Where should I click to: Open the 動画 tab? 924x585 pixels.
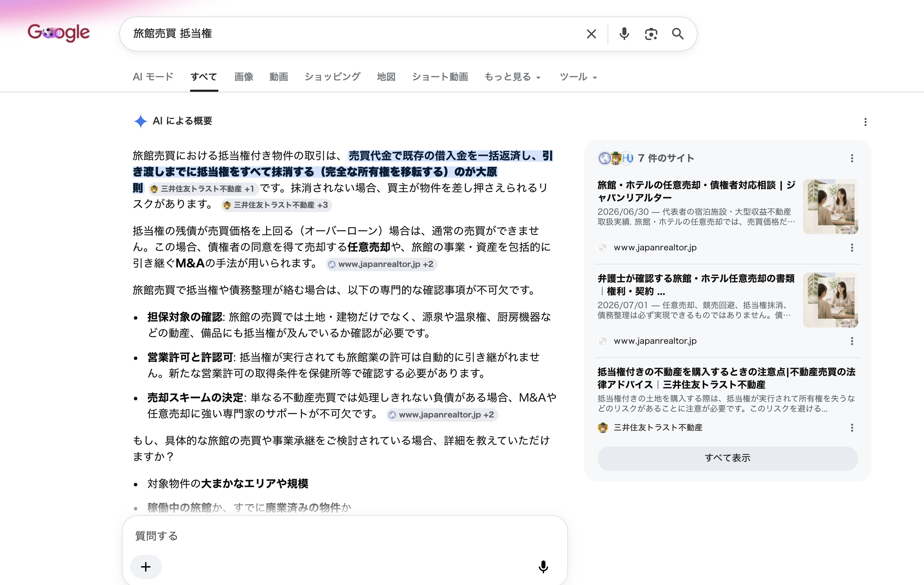(278, 77)
